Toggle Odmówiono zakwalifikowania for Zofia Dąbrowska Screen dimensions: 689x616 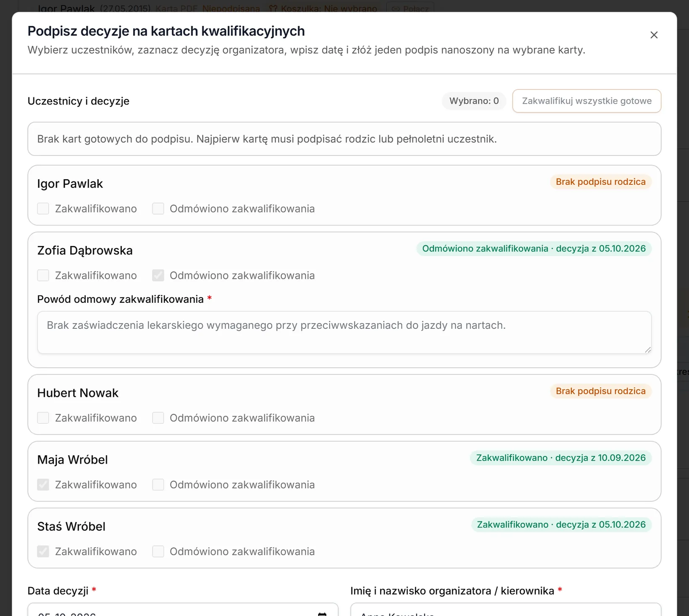point(158,275)
